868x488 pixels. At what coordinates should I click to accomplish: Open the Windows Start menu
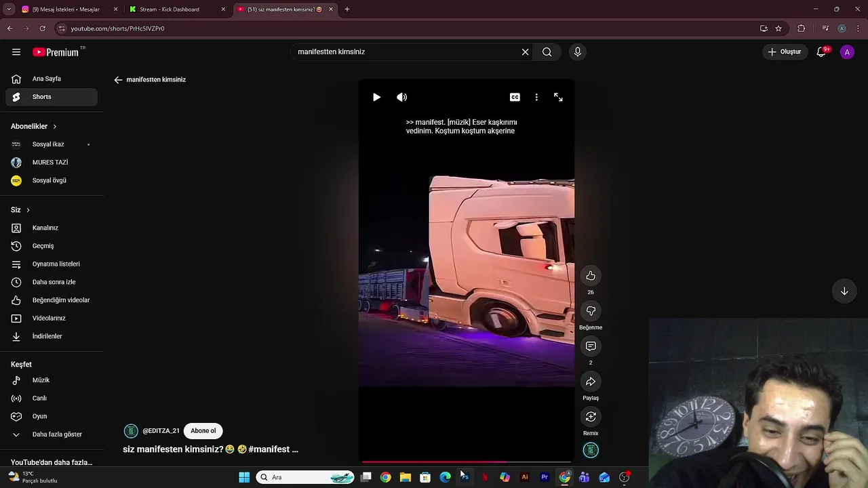click(244, 477)
